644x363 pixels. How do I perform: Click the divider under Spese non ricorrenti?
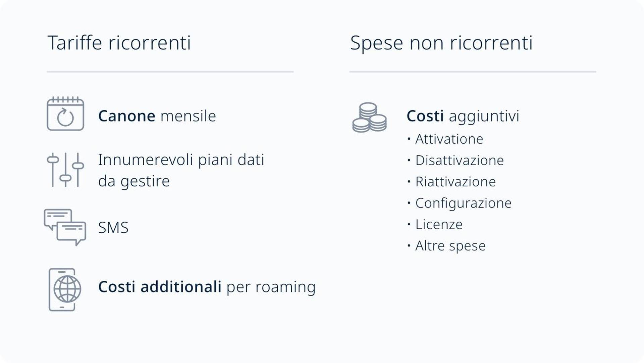point(473,72)
